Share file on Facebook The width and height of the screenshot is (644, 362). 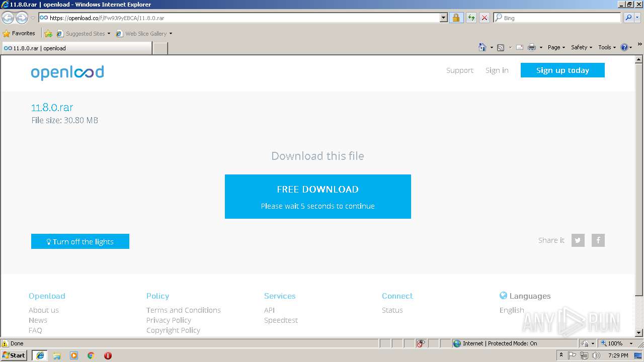tap(598, 240)
